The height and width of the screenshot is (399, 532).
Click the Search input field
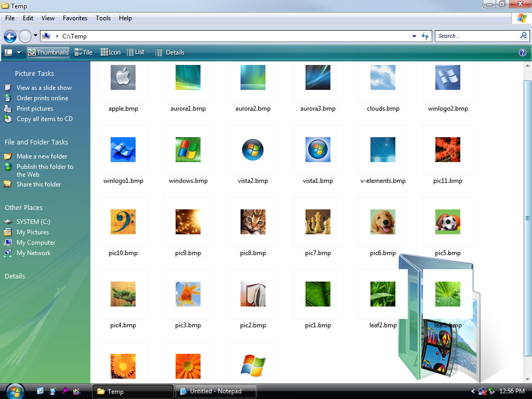478,36
